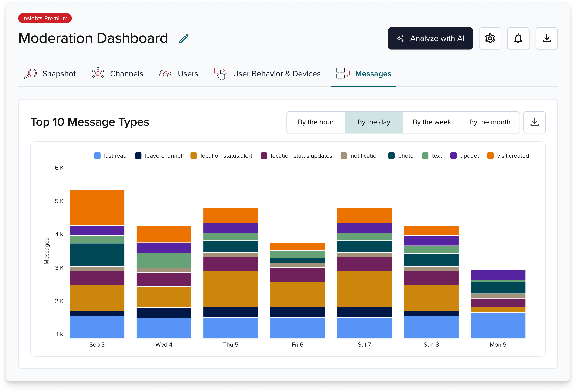This screenshot has width=576, height=392.
Task: Switch grouping to By the hour
Action: (316, 122)
